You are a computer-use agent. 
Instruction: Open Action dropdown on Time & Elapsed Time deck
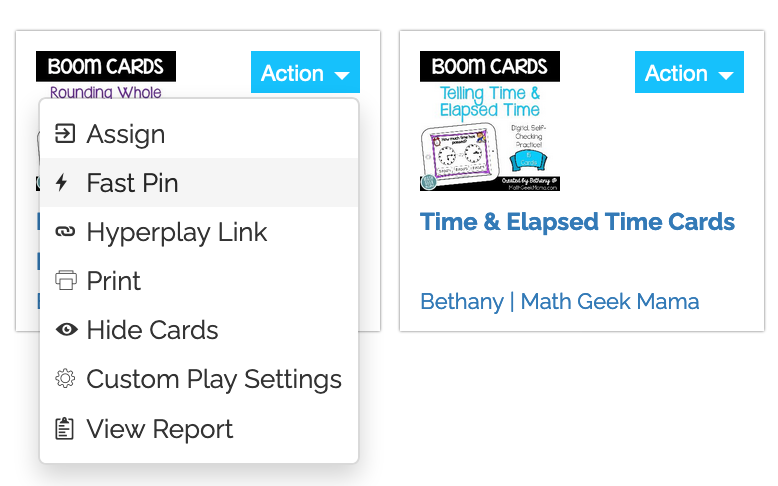(689, 72)
